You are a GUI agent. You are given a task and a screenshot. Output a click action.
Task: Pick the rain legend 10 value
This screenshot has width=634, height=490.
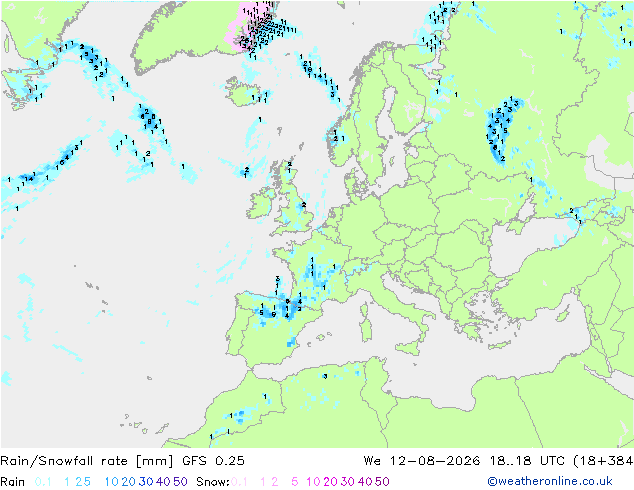tap(112, 482)
